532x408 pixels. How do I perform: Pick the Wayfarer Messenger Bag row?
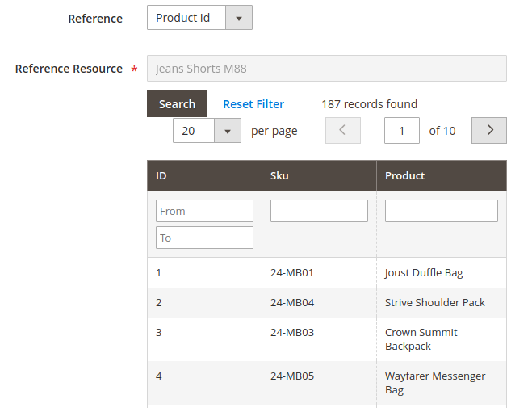coord(434,383)
